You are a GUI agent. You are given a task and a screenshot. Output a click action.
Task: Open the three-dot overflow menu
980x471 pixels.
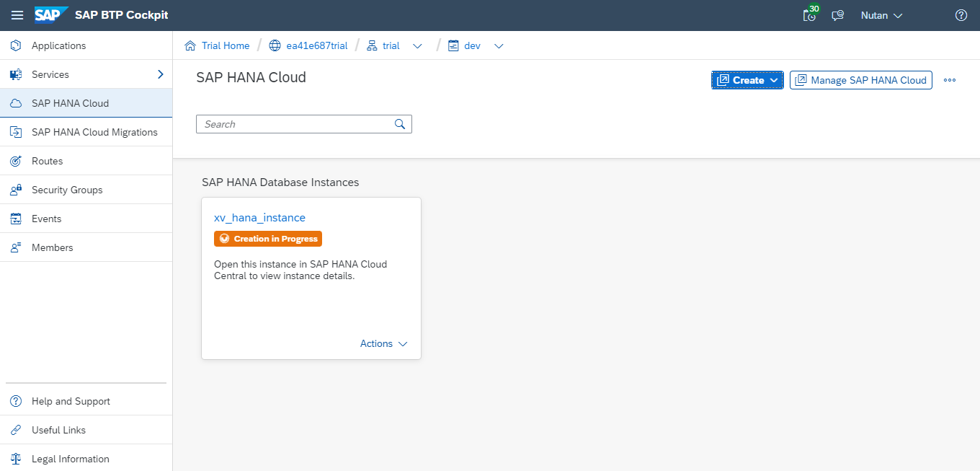[x=950, y=80]
